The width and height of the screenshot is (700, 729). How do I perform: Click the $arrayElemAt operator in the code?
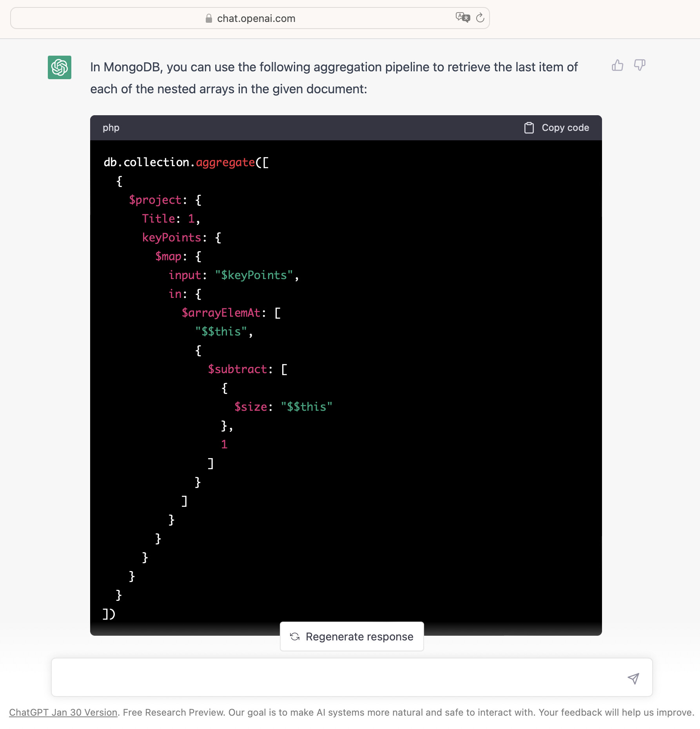(x=221, y=313)
